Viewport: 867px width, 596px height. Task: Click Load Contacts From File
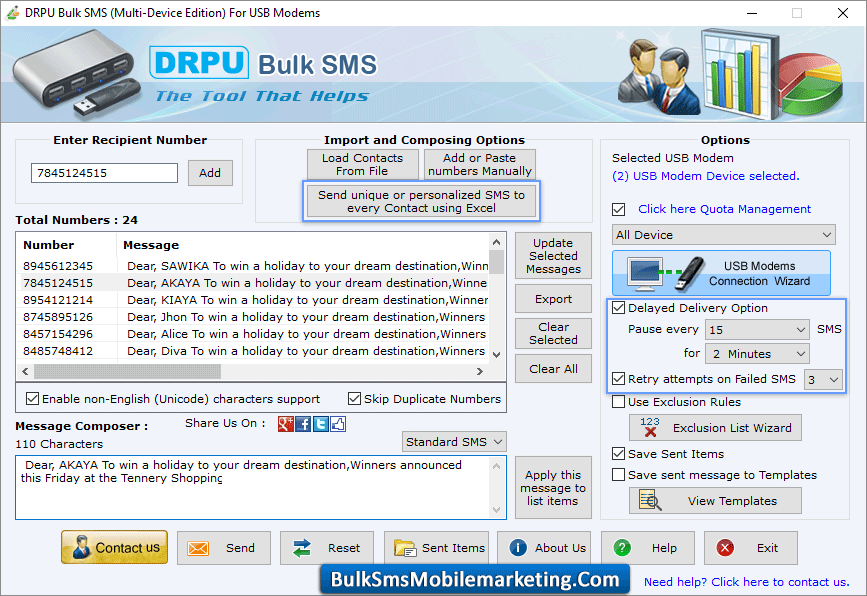[x=362, y=165]
